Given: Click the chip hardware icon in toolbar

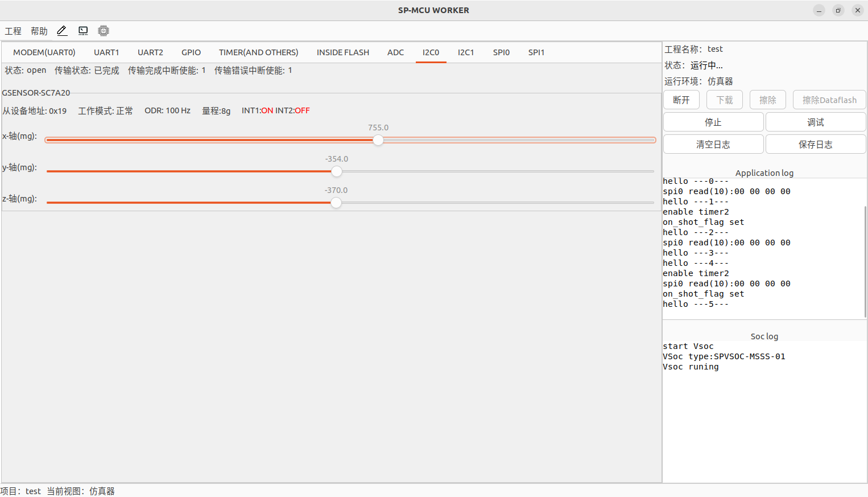Looking at the screenshot, I should point(103,31).
